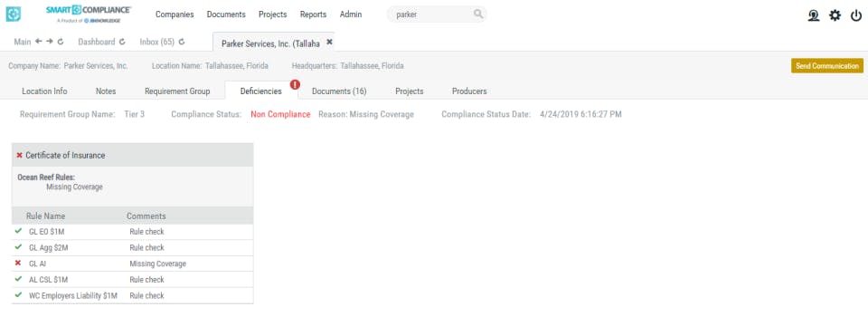Open the Notes tab

106,91
